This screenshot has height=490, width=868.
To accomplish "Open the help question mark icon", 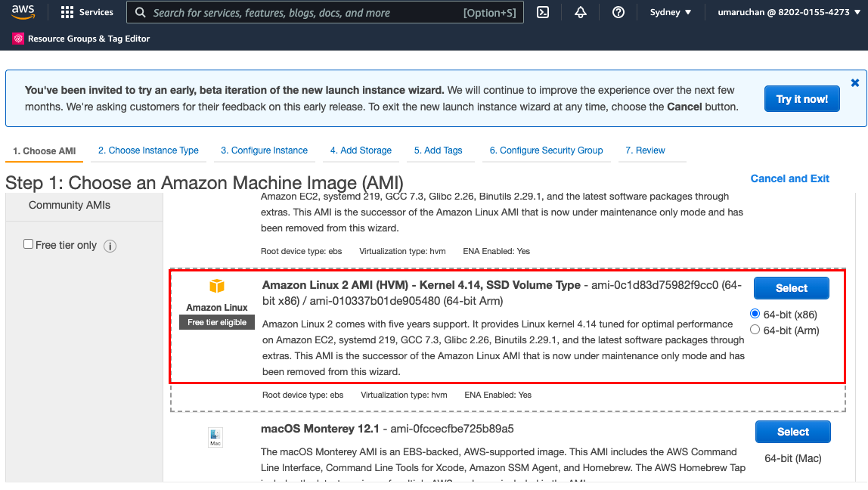I will 618,12.
